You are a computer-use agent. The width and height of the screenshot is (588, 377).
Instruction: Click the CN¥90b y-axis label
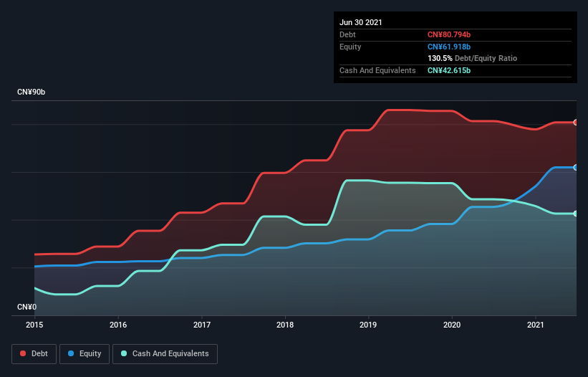pyautogui.click(x=31, y=92)
